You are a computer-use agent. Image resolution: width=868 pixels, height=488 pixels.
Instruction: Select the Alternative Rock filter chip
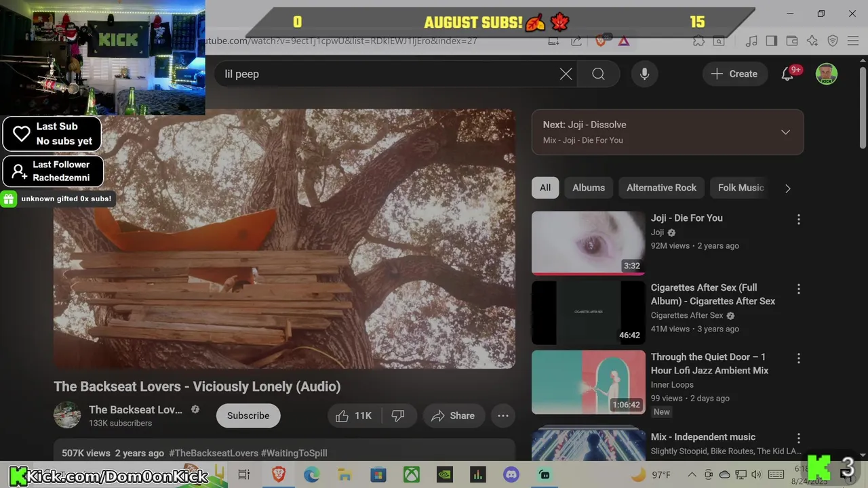tap(661, 188)
